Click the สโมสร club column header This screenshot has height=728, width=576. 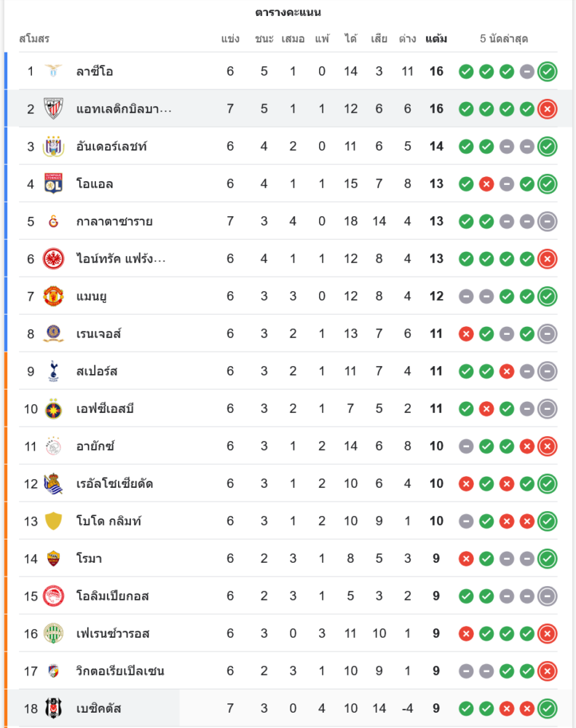tap(34, 39)
